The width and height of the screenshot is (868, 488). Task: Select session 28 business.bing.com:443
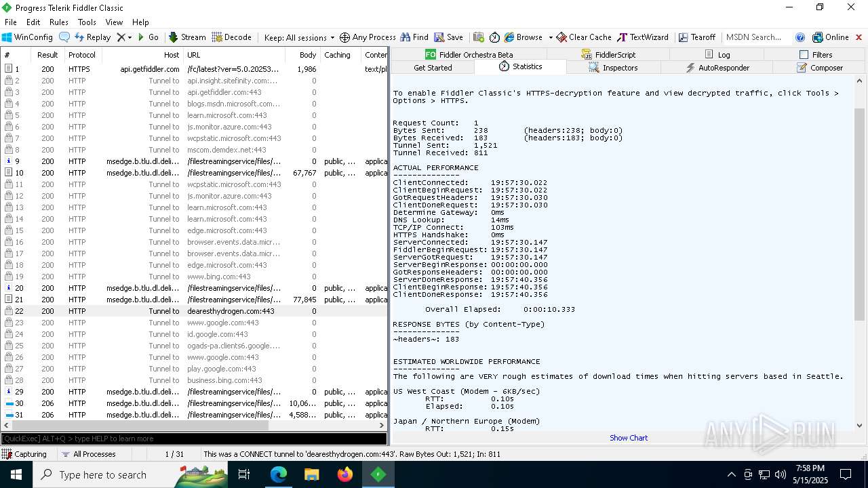click(194, 380)
